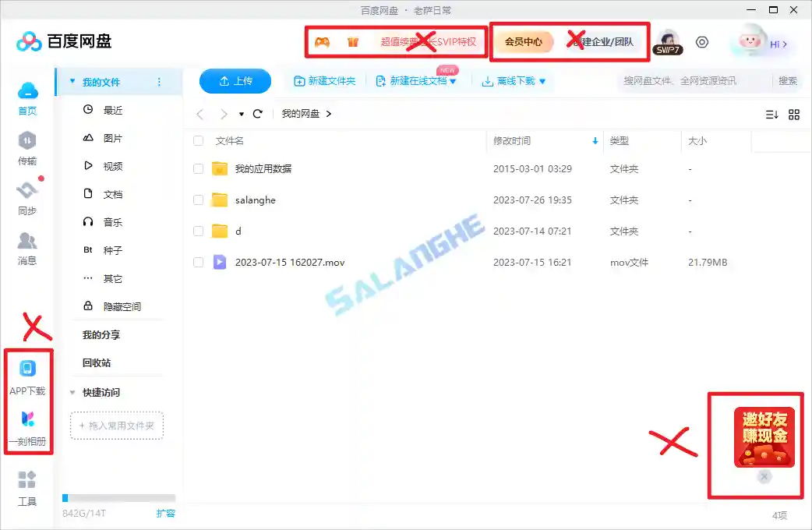
Task: Click 创建企业/团队 link
Action: point(603,42)
